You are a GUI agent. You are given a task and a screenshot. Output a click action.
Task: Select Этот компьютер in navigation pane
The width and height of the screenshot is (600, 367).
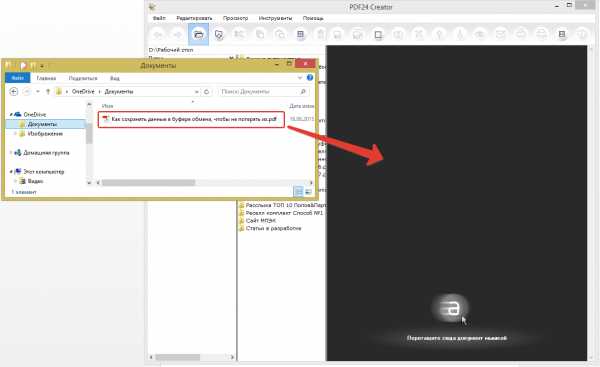(x=44, y=172)
